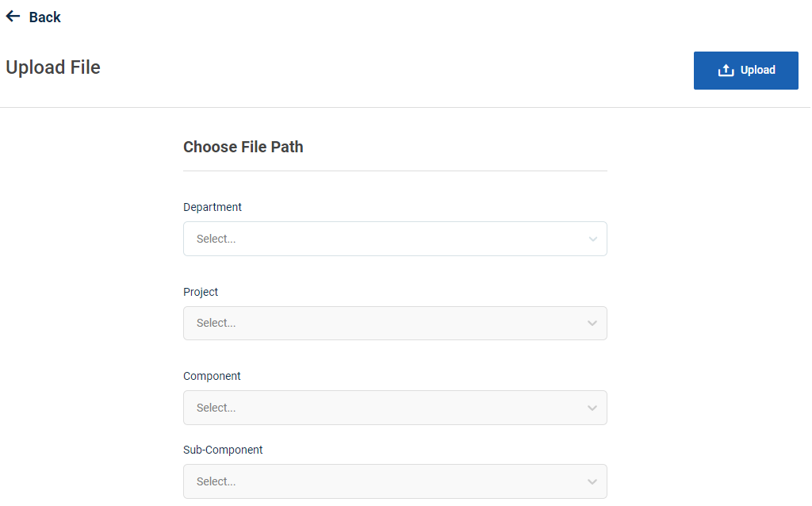
Task: Click the Department field label
Action: point(213,207)
